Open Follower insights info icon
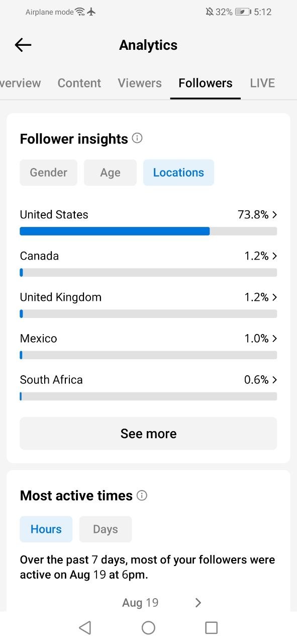Image resolution: width=297 pixels, height=644 pixels. [137, 138]
